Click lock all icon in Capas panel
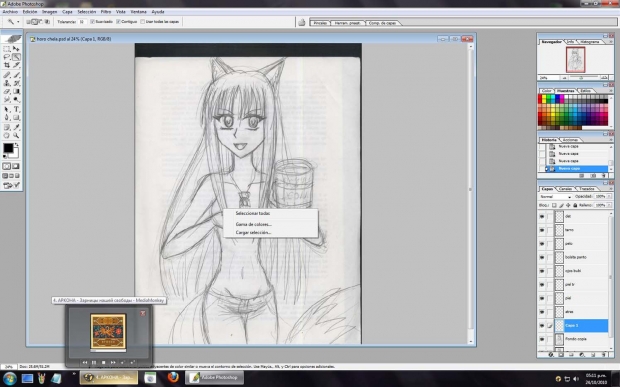Screen dimensions: 620x387 [x=575, y=206]
